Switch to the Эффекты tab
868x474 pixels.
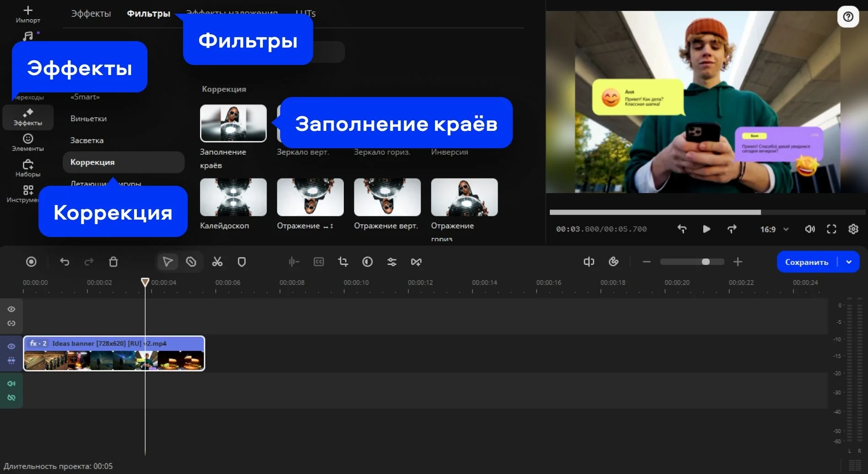pos(91,14)
